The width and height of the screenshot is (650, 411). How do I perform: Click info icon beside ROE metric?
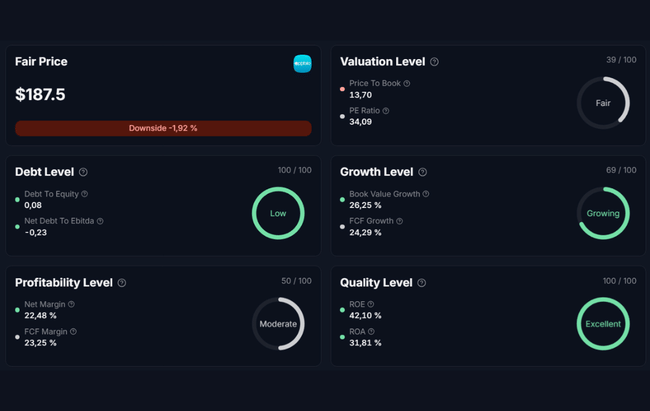(x=371, y=304)
